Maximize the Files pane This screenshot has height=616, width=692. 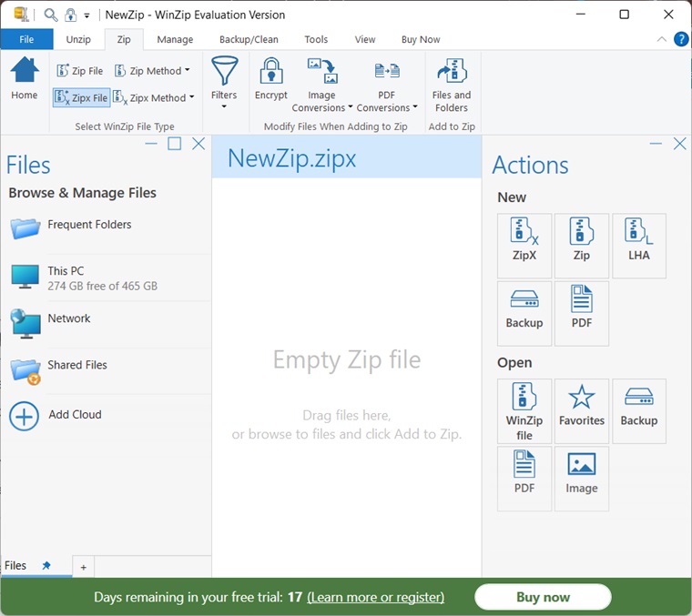[x=175, y=144]
